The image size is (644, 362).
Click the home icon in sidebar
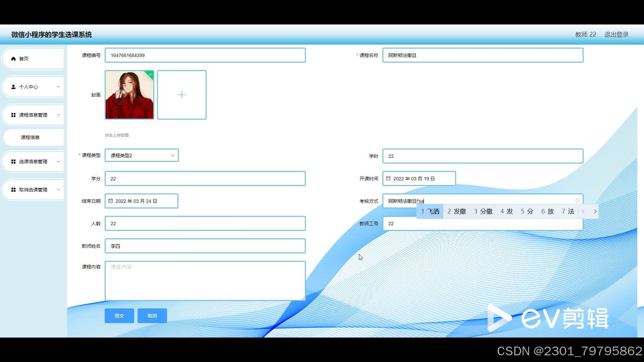pyautogui.click(x=13, y=59)
